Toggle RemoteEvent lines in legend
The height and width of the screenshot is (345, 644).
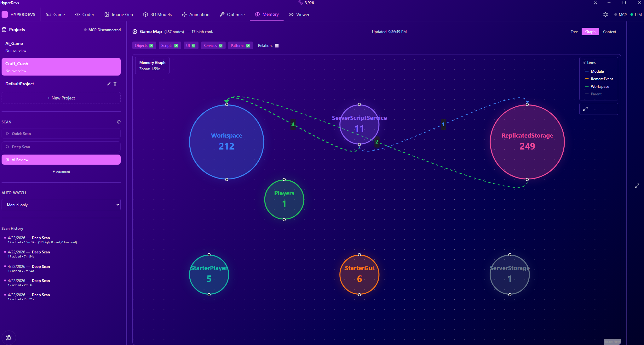click(599, 79)
